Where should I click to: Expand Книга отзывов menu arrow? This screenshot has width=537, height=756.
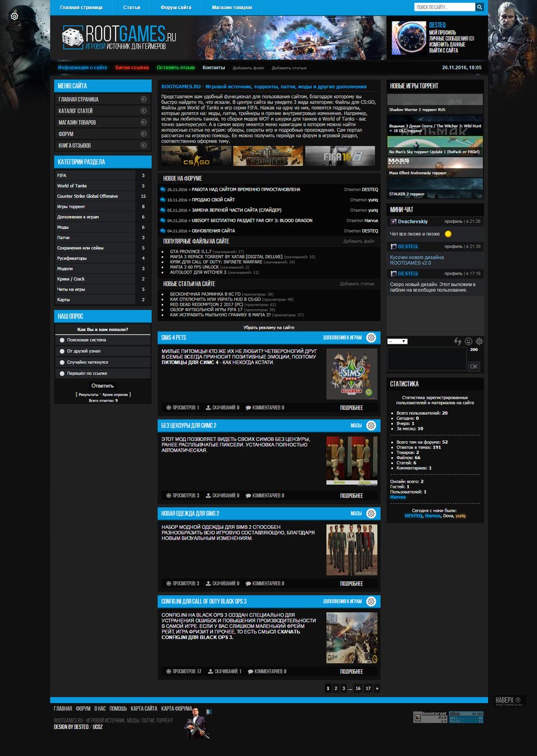point(144,145)
